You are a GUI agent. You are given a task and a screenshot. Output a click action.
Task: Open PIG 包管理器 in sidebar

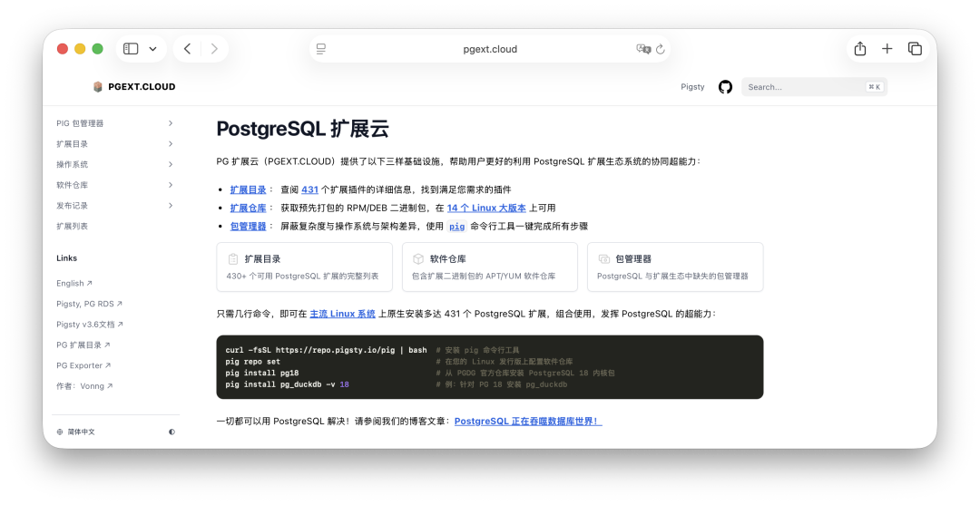[80, 123]
